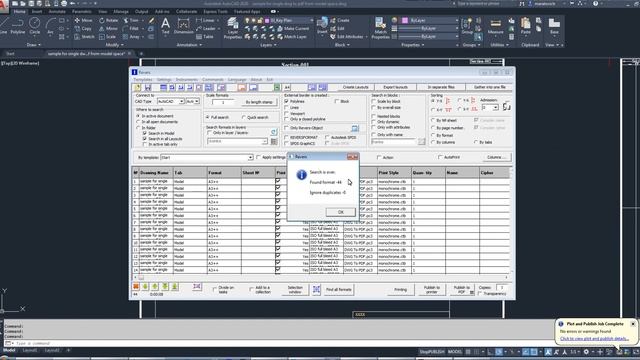Screen dimensions: 640x360
Task: Click the Match Layer tool
Action: [292, 37]
